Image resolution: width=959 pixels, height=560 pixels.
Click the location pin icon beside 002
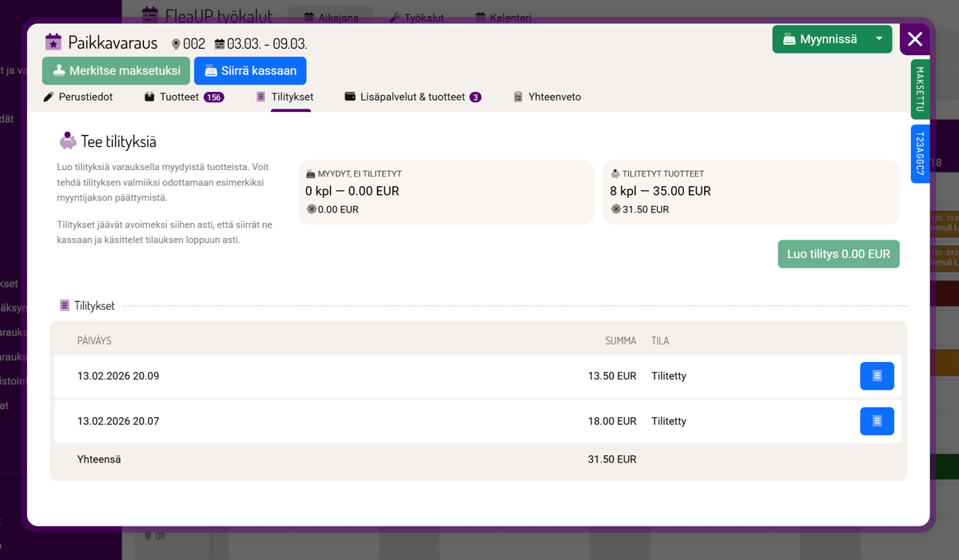tap(176, 44)
